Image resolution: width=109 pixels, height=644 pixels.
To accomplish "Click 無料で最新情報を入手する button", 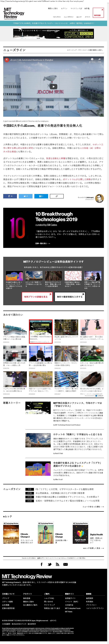I will 70,297.
